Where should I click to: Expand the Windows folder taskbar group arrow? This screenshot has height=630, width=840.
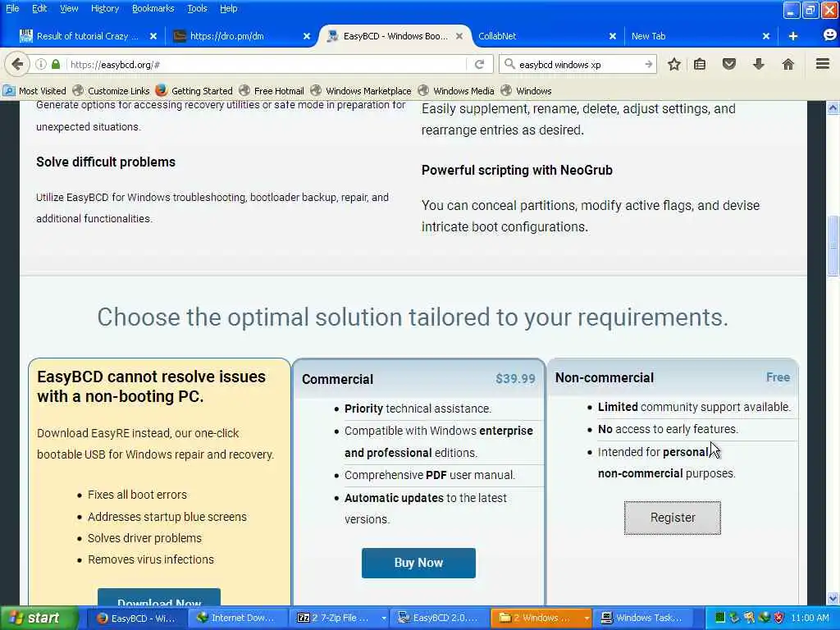coord(586,619)
